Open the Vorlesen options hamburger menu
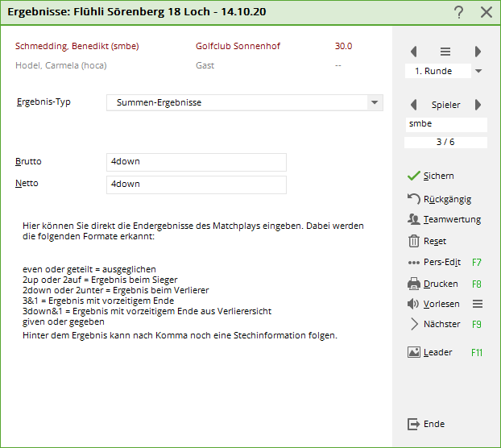Screen dimensions: 501x448 [x=478, y=304]
